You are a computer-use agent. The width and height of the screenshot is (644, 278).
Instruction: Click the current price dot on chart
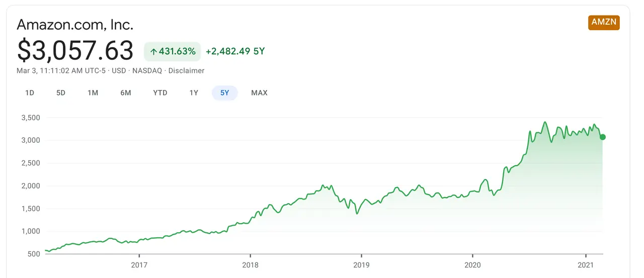pos(603,137)
